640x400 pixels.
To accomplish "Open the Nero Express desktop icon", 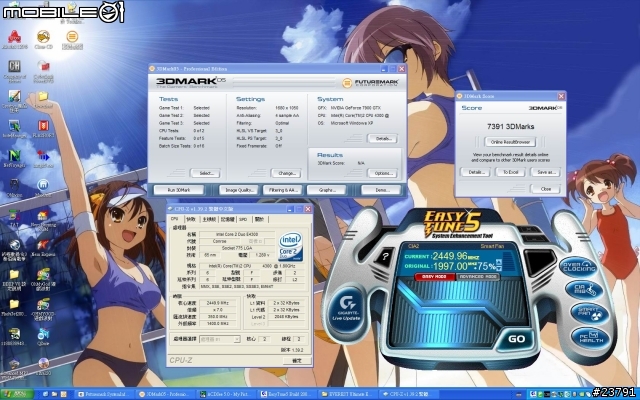I will pos(42,248).
